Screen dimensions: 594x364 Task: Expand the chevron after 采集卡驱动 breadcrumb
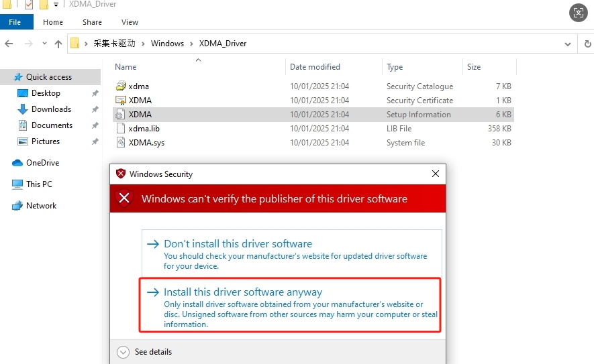pos(143,44)
